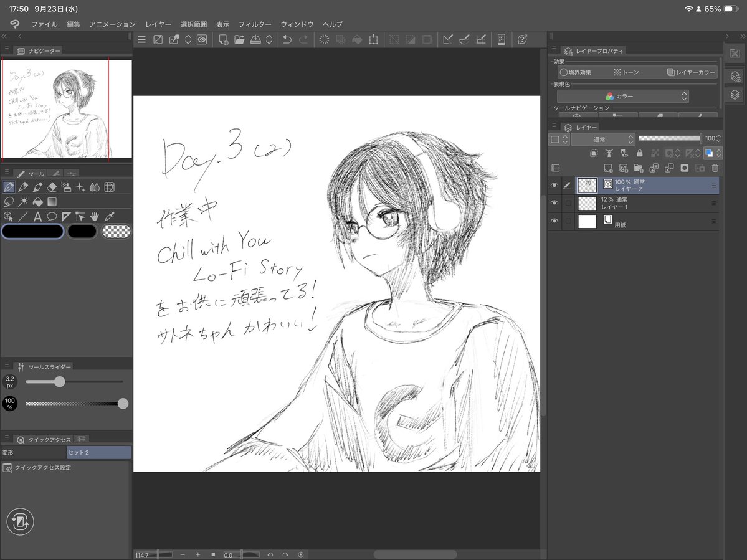Expand the save options arrows
747x560 pixels.
point(269,39)
